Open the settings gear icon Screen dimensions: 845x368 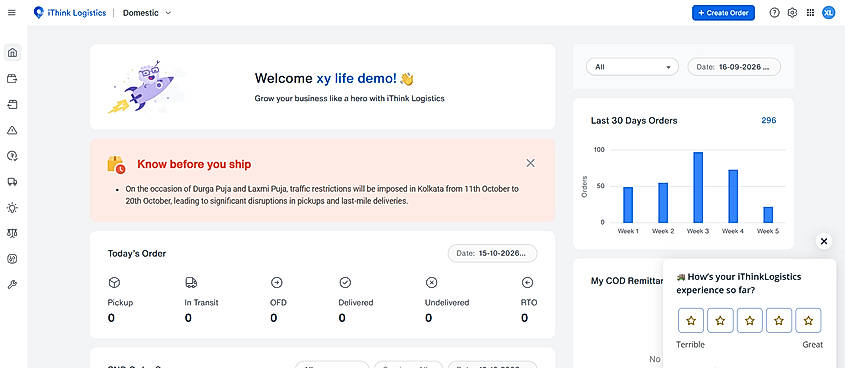point(792,13)
